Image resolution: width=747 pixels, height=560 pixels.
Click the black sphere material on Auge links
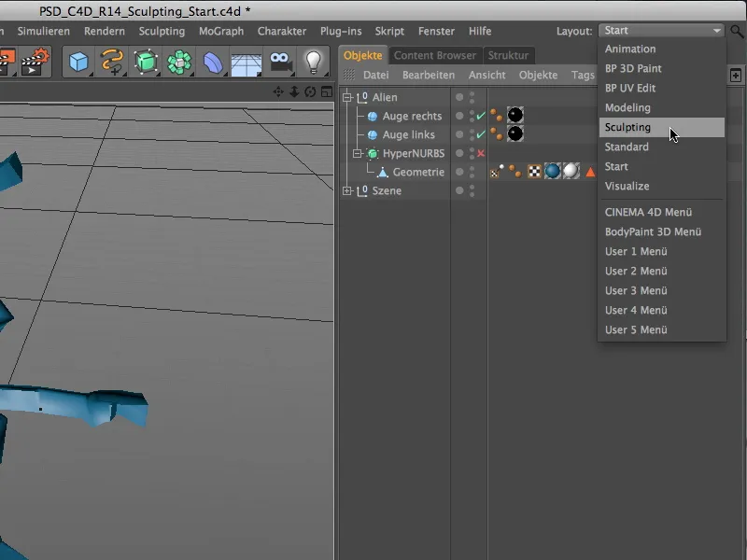[x=515, y=132]
